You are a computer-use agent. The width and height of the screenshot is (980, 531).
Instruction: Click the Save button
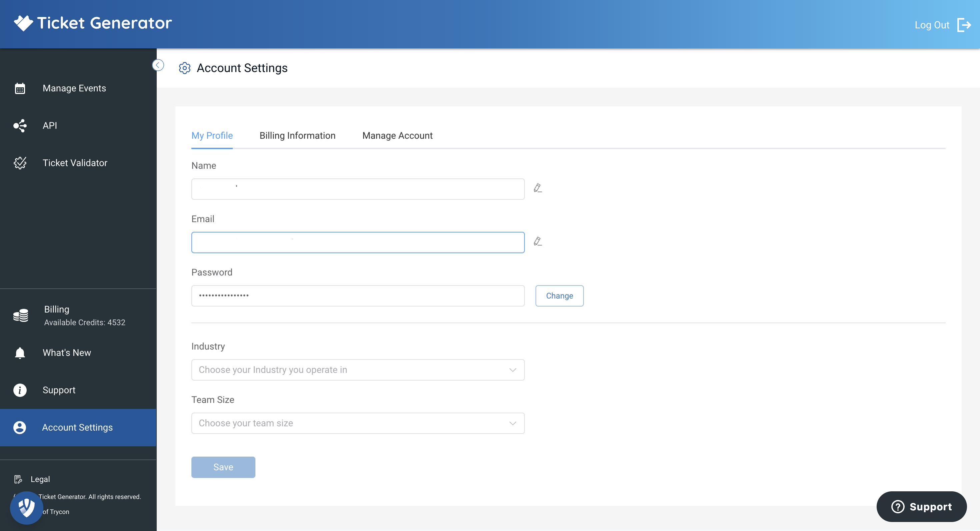(x=223, y=467)
